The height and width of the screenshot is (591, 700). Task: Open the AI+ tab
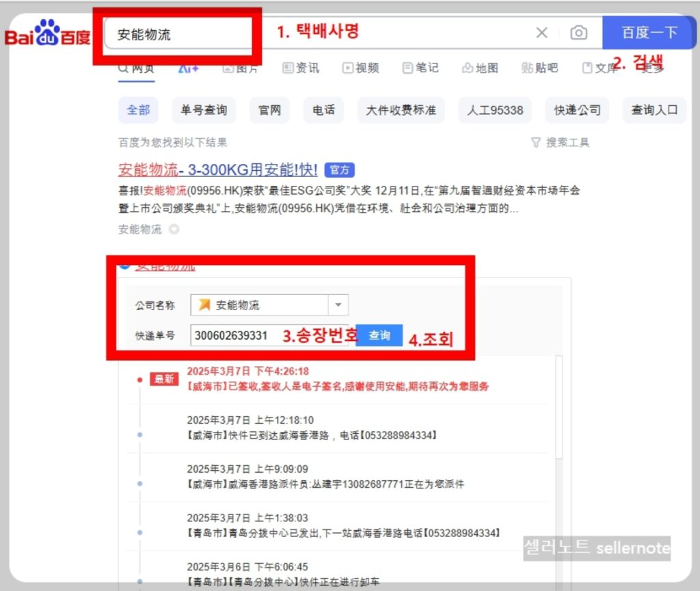[x=188, y=68]
